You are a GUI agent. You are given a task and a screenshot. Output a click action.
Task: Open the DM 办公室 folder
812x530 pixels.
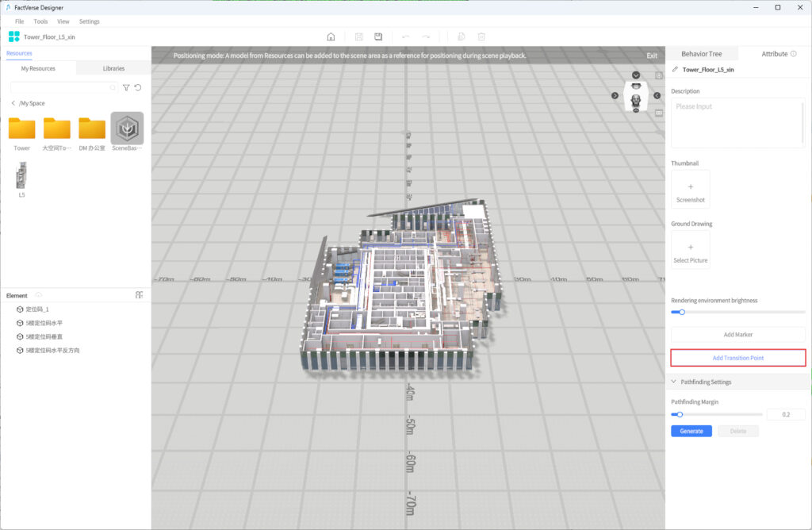click(x=92, y=133)
